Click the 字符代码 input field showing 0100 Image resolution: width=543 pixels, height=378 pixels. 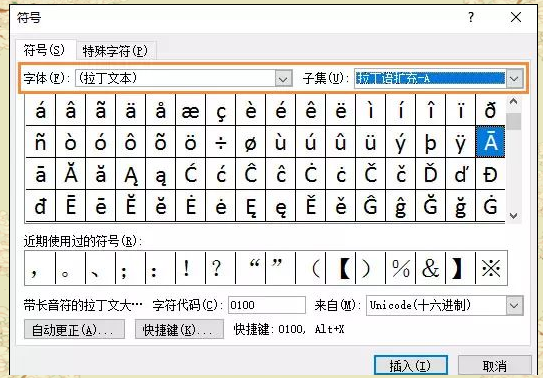[267, 305]
